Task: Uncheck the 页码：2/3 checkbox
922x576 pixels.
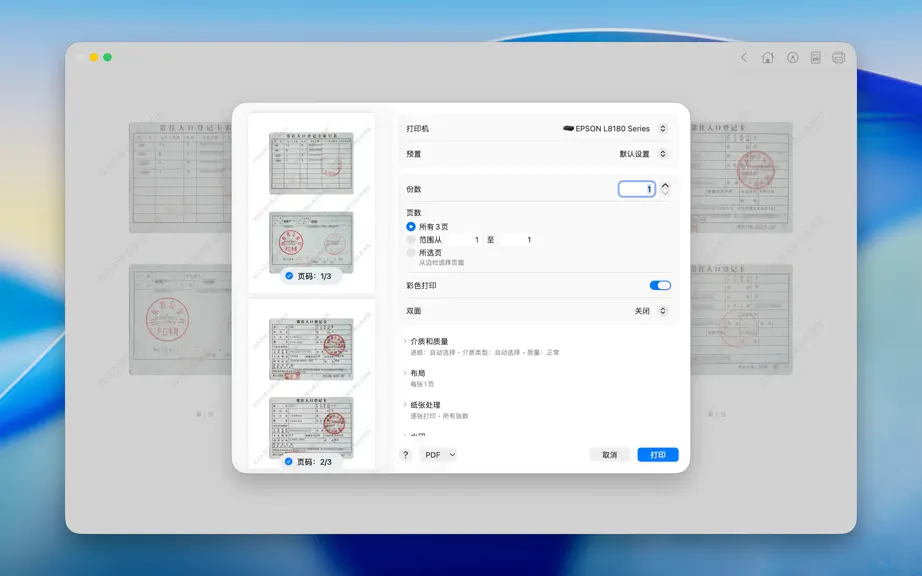Action: click(289, 462)
